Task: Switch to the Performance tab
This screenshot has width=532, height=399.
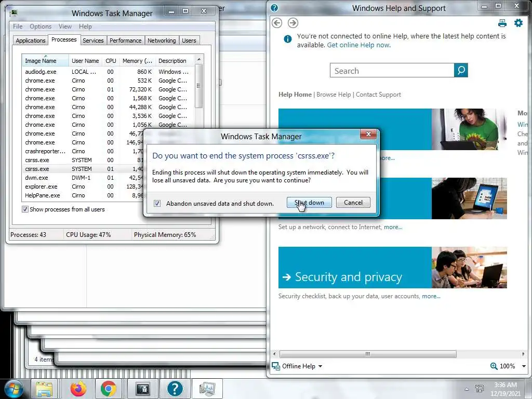Action: point(126,41)
